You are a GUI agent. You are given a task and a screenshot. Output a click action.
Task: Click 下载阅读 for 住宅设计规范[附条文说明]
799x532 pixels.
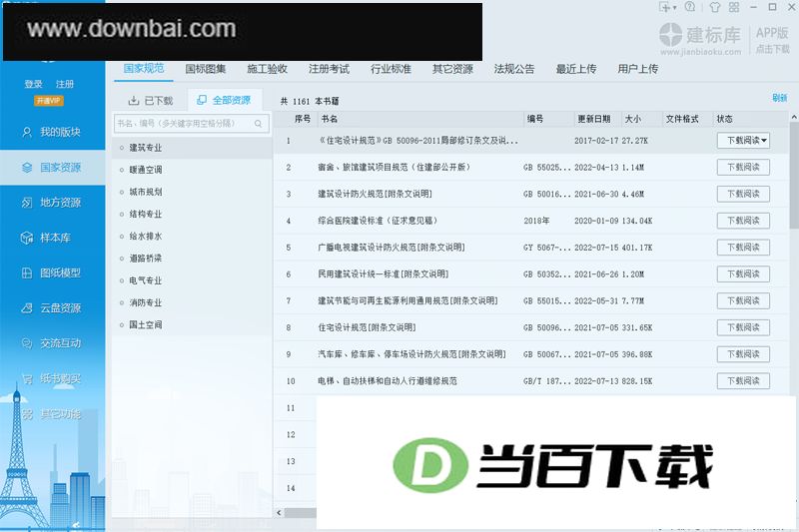[x=743, y=327]
